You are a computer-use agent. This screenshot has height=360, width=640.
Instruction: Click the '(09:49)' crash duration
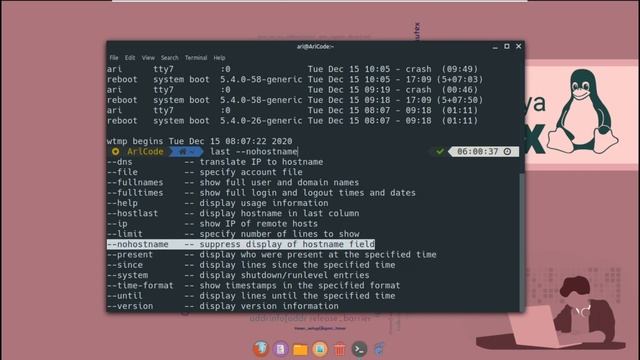(x=460, y=69)
